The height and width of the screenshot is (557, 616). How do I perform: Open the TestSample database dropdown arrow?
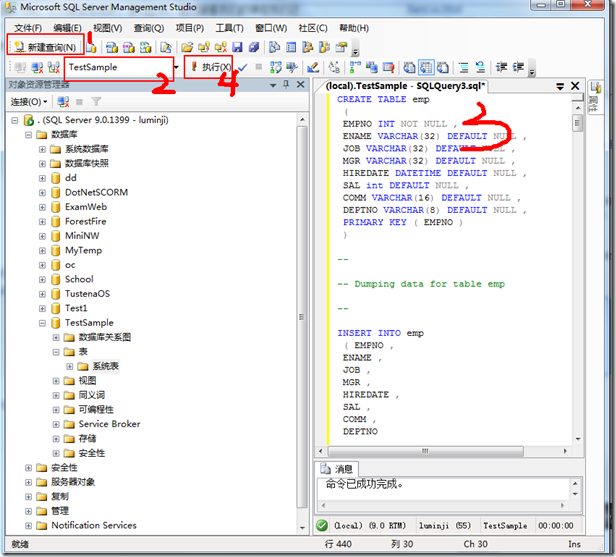[177, 67]
